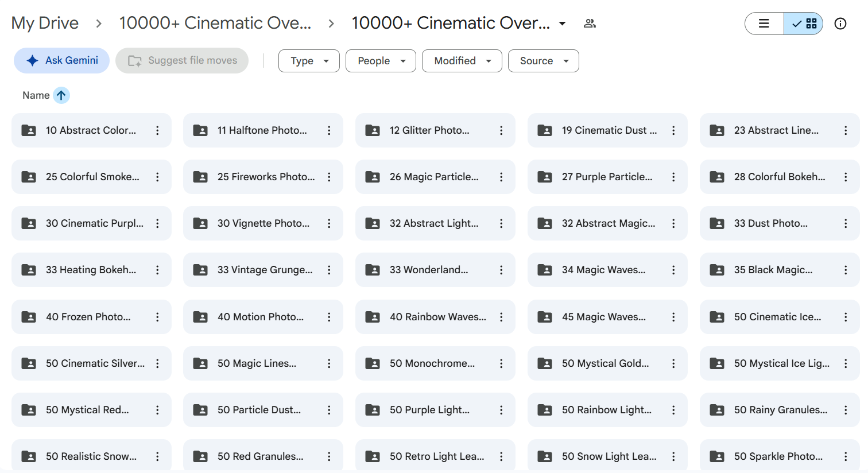Open current folder dropdown arrow in breadcrumb
Image resolution: width=868 pixels, height=473 pixels.
563,24
